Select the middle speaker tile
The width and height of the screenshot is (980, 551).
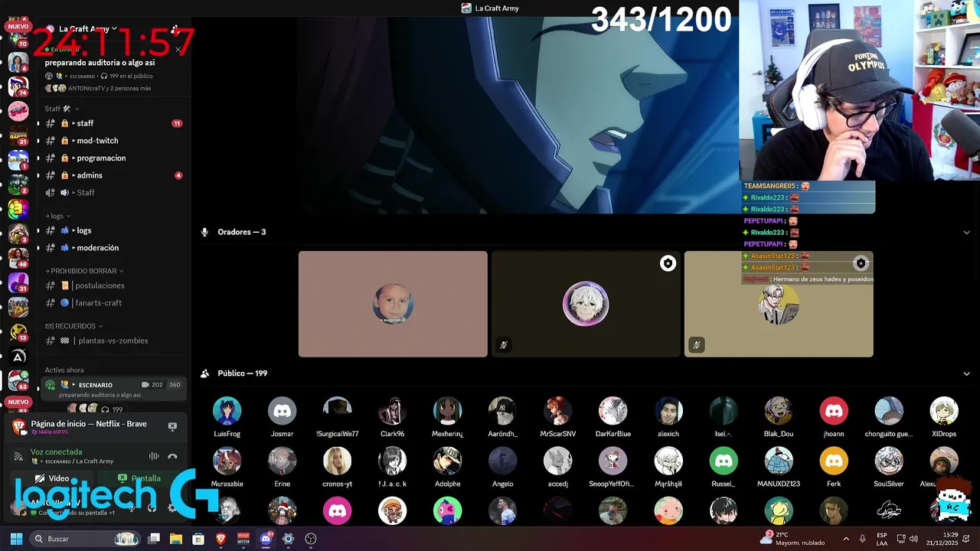(x=586, y=304)
